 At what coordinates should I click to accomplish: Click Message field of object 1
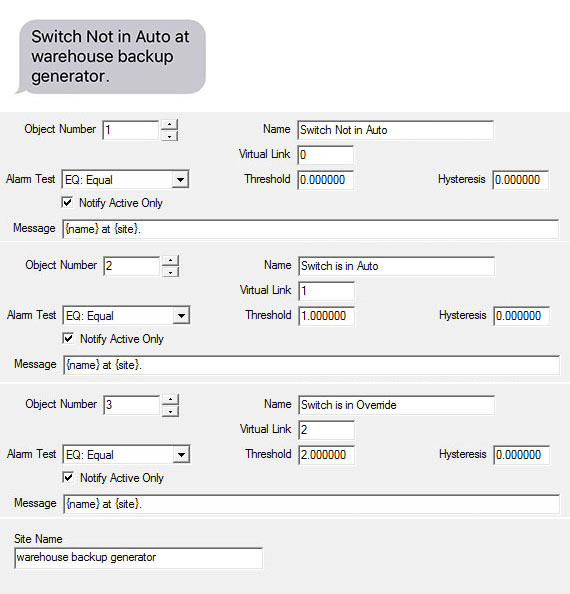pyautogui.click(x=310, y=229)
